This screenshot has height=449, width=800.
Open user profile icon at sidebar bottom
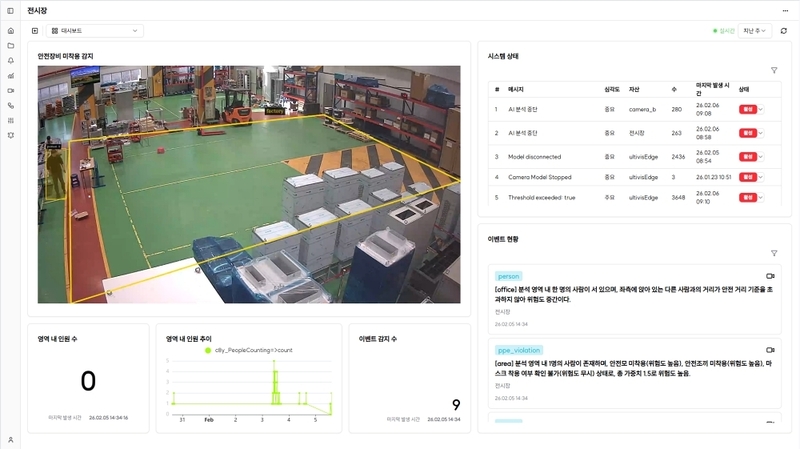point(11,439)
